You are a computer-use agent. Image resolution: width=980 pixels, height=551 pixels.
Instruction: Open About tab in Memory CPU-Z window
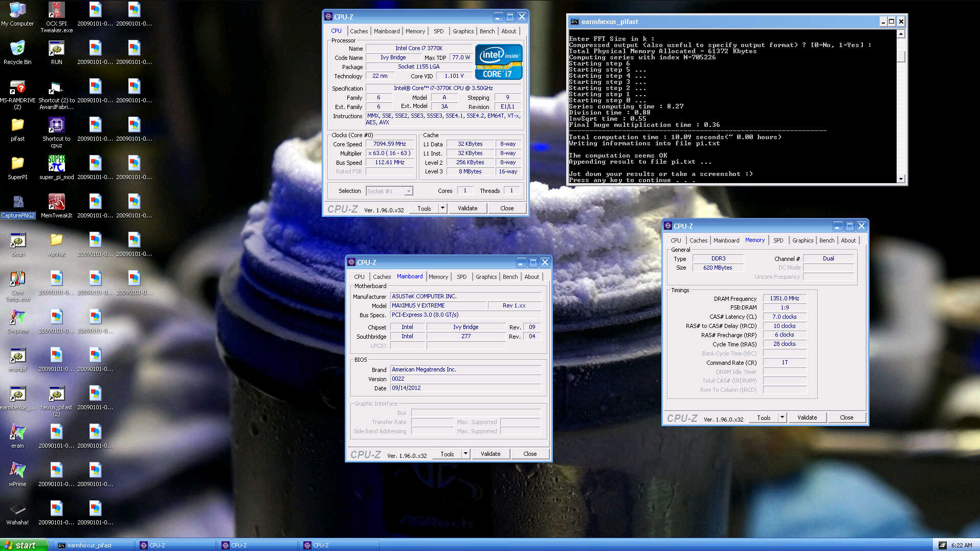click(x=848, y=240)
